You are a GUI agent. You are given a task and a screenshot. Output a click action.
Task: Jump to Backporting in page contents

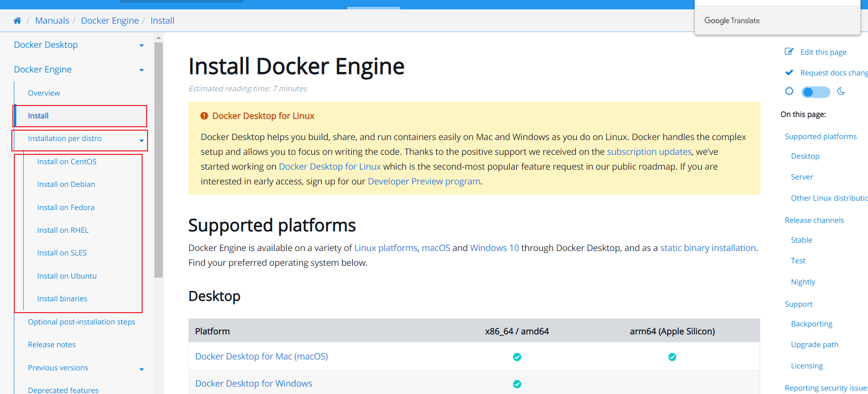(812, 324)
